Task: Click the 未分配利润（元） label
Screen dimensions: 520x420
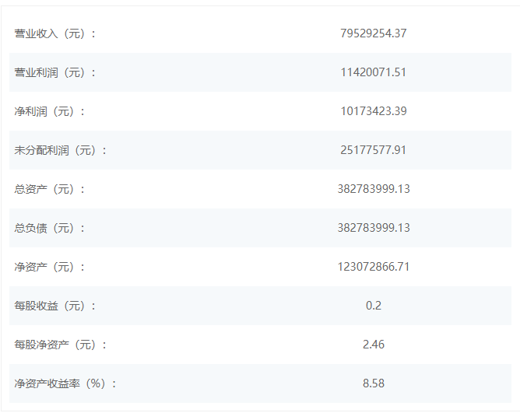Action: click(61, 150)
